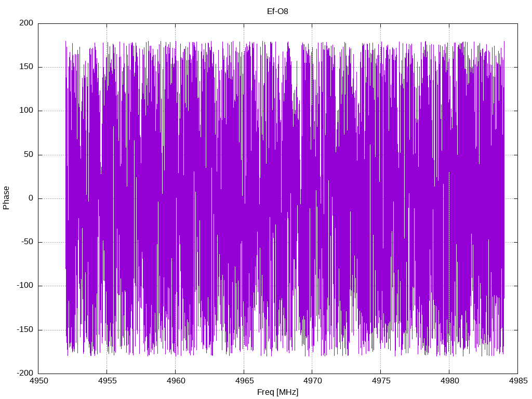Click the -50 y-axis tick label
Screen dimensions: 532x399
[27, 242]
